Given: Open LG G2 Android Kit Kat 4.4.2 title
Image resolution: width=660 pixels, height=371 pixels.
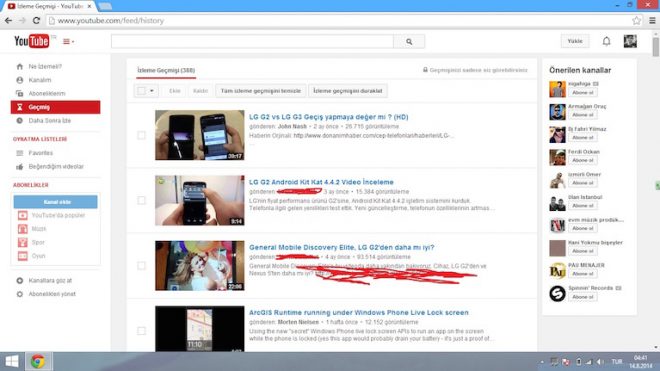Looking at the screenshot, I should point(321,182).
